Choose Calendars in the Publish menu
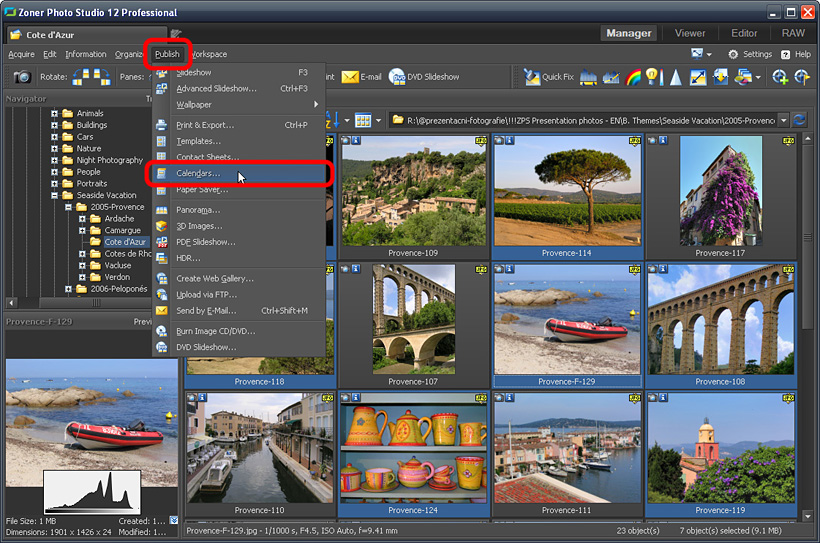 (x=239, y=173)
